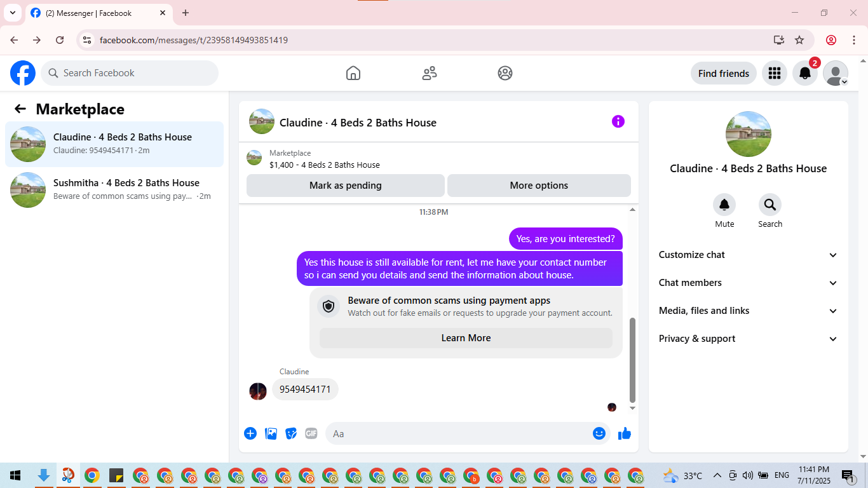Show hidden system tray icons chevron
Image resolution: width=868 pixels, height=488 pixels.
pos(717,475)
